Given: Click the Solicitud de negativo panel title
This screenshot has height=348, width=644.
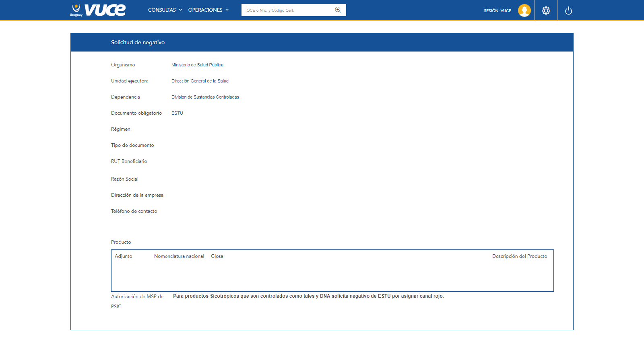Looking at the screenshot, I should [138, 42].
